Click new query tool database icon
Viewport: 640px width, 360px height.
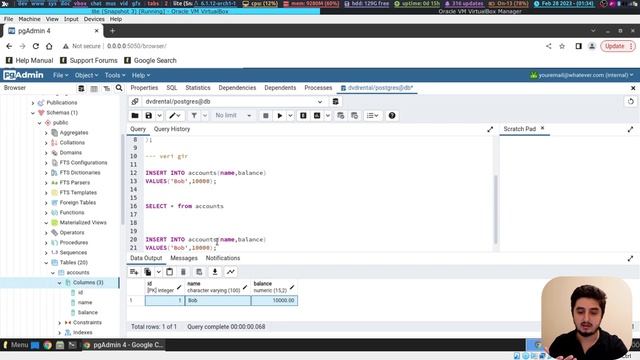click(x=336, y=102)
